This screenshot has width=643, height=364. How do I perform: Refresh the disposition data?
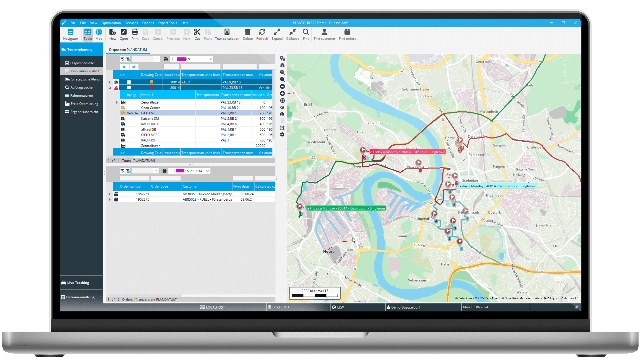pyautogui.click(x=262, y=34)
